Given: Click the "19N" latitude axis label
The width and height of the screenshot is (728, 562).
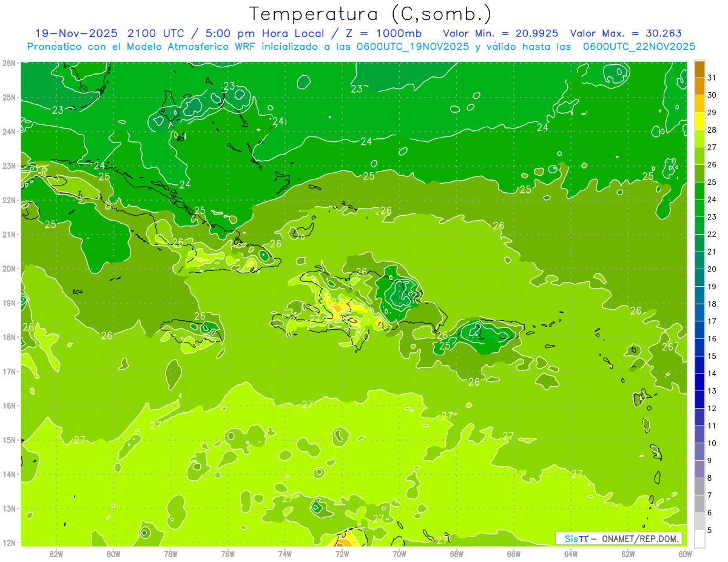Looking at the screenshot, I should click(x=9, y=303).
